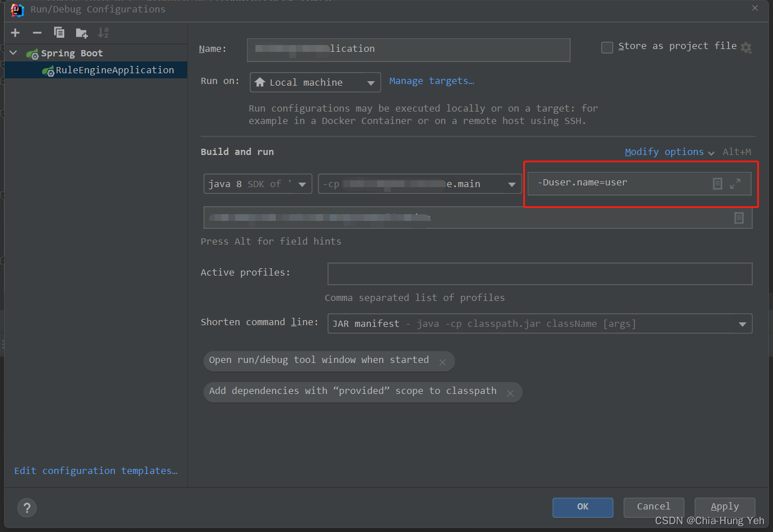Open the gear icon beside Store as project file

pos(747,47)
